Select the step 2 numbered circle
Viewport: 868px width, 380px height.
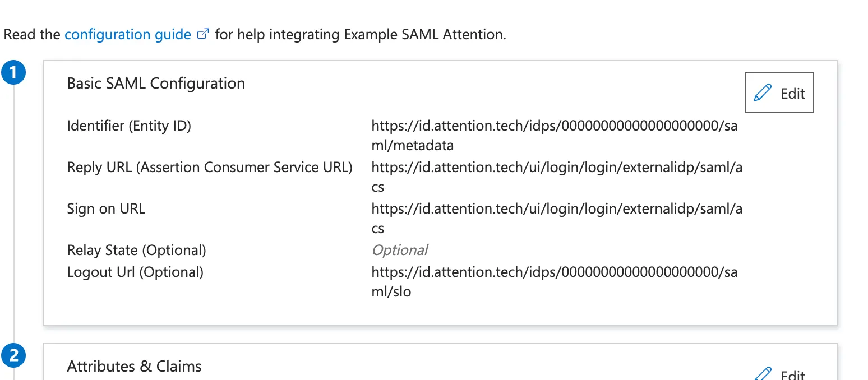coord(14,355)
